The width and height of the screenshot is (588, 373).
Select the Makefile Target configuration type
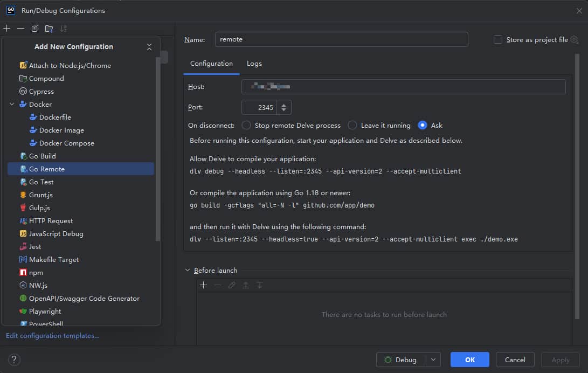81,259
